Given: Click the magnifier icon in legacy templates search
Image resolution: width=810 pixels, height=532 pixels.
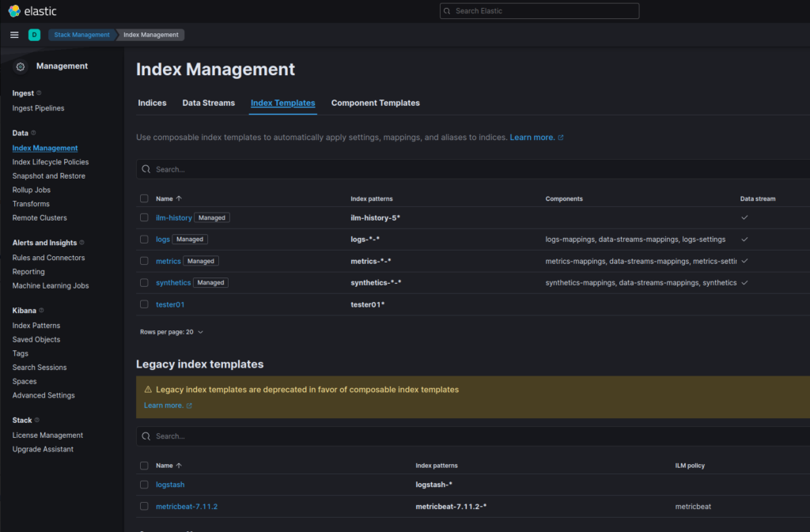Looking at the screenshot, I should point(146,436).
